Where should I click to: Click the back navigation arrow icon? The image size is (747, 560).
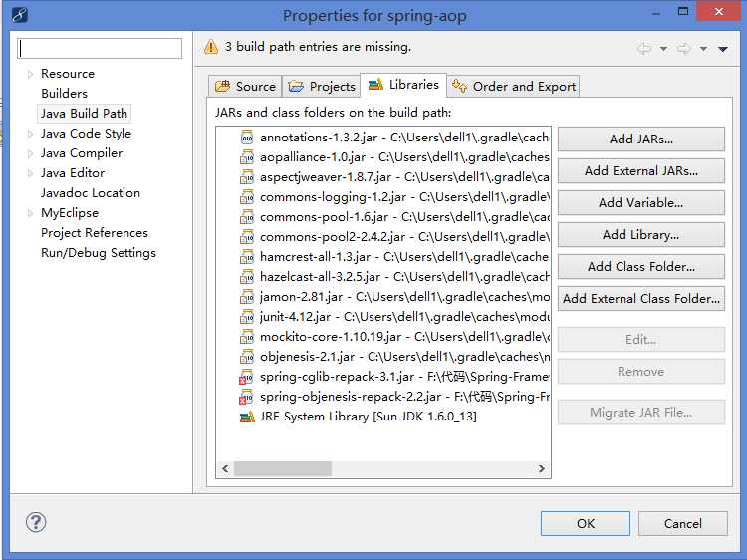tap(644, 48)
